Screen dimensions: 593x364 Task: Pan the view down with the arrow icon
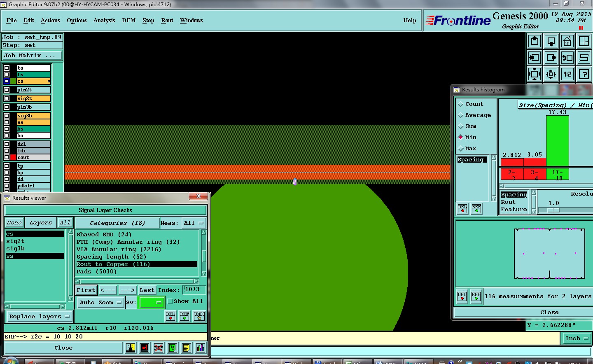coord(551,41)
